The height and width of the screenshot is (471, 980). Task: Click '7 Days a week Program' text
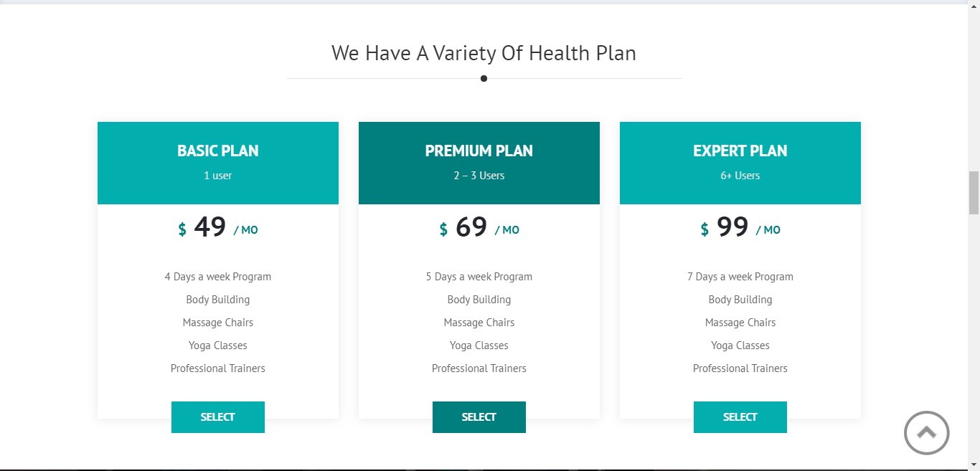(740, 277)
